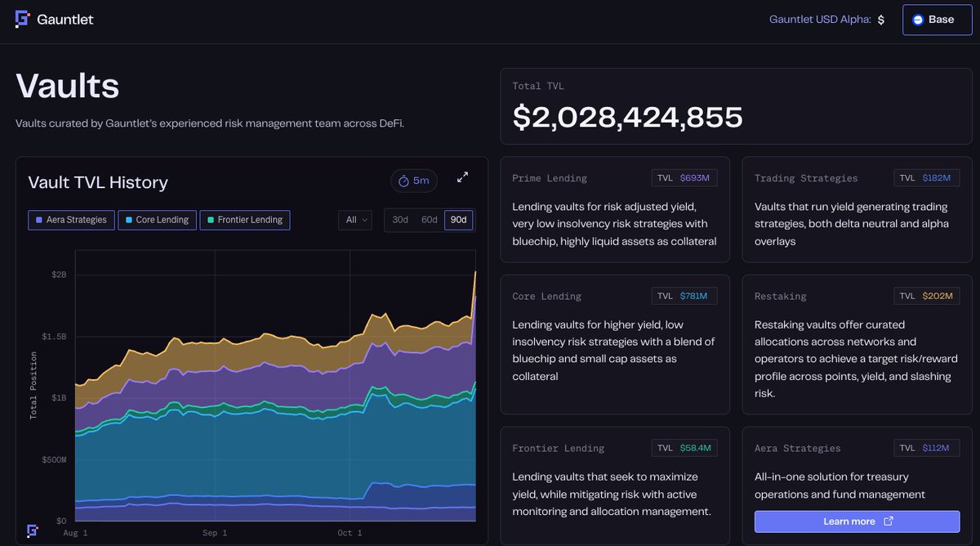
Task: Toggle the Core Lending legend filter
Action: pos(157,220)
